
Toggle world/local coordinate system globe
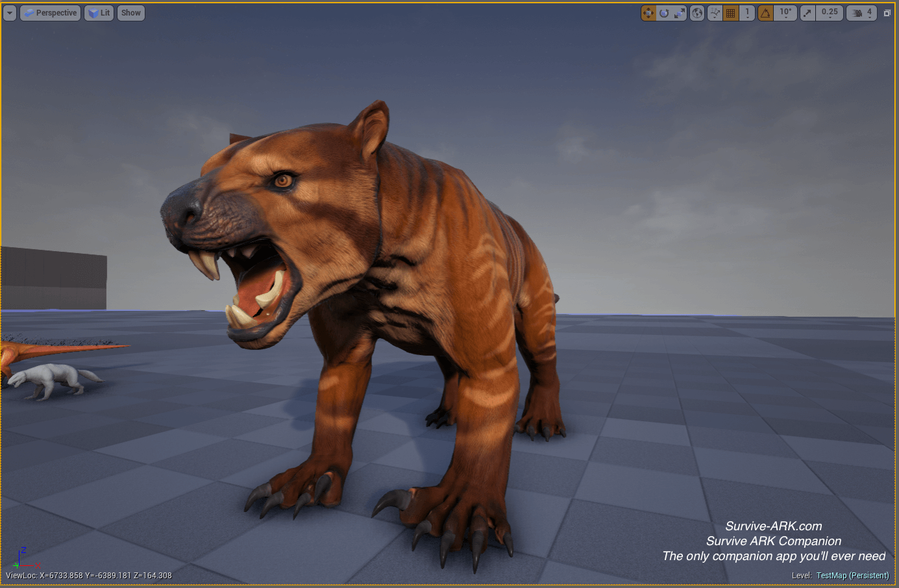pyautogui.click(x=697, y=13)
